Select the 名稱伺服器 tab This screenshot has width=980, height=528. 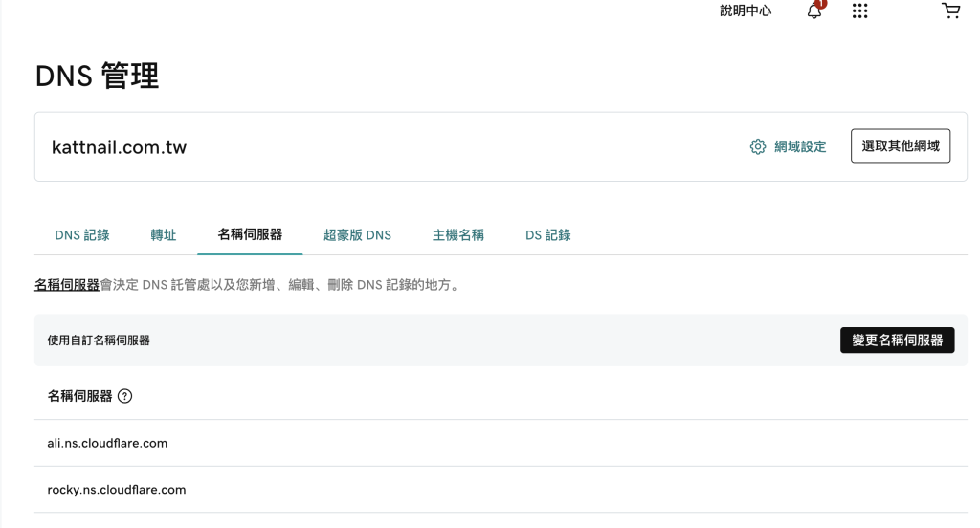coord(250,234)
